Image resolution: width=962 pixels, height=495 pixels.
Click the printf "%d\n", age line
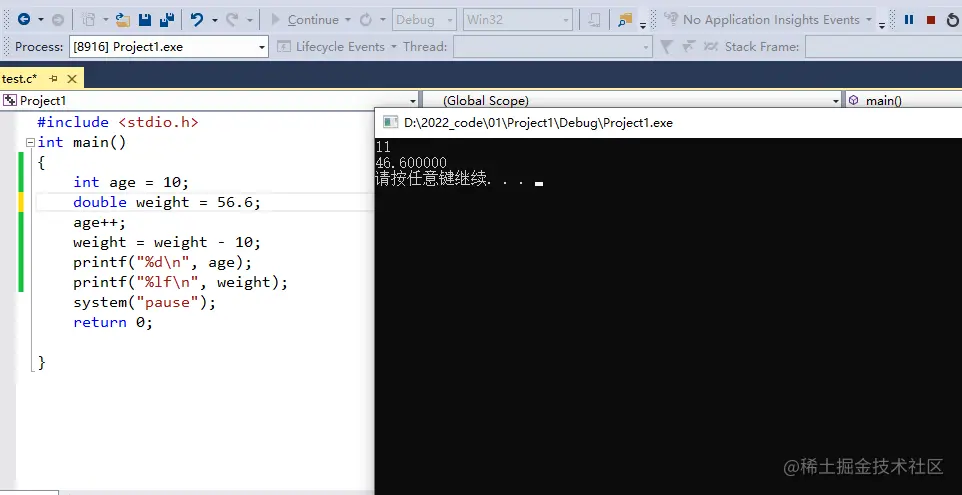[163, 263]
